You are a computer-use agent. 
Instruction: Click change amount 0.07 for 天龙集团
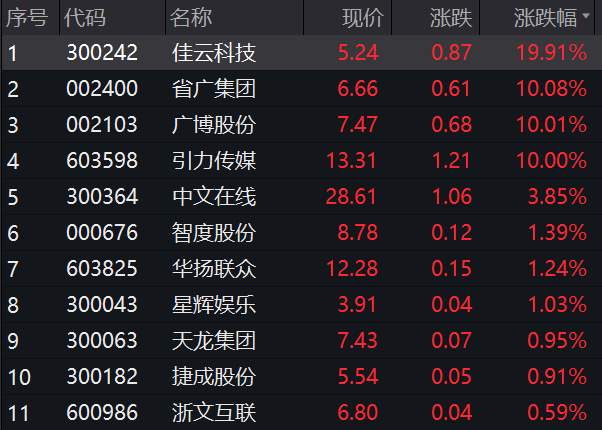[x=452, y=341]
